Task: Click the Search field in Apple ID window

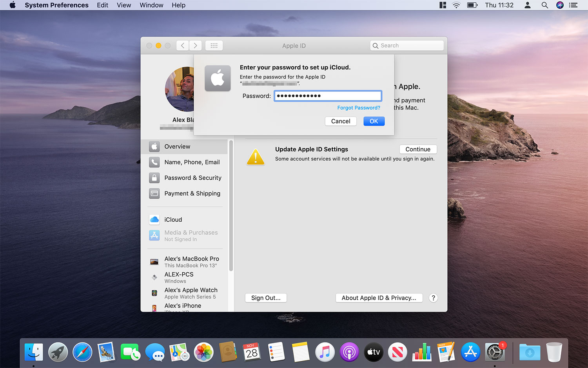Action: [407, 46]
